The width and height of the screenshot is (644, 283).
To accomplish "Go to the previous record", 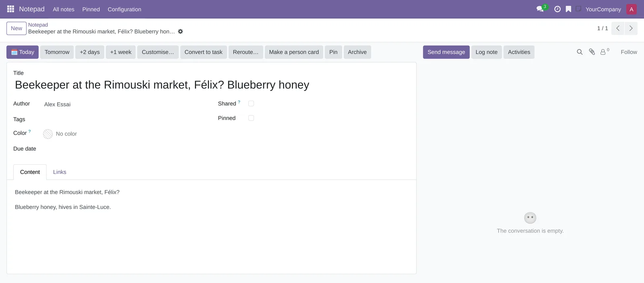I will [x=618, y=28].
